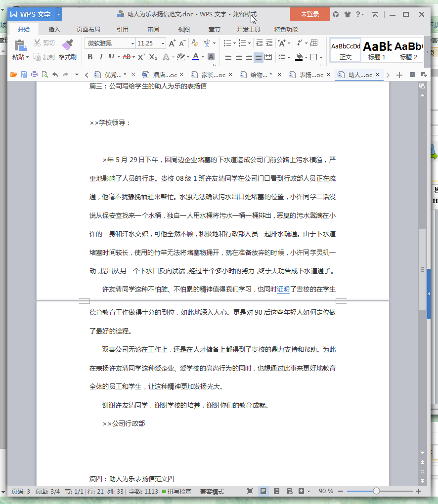Expand the quick access toolbar customize arrow
The width and height of the screenshot is (438, 504).
(x=77, y=75)
